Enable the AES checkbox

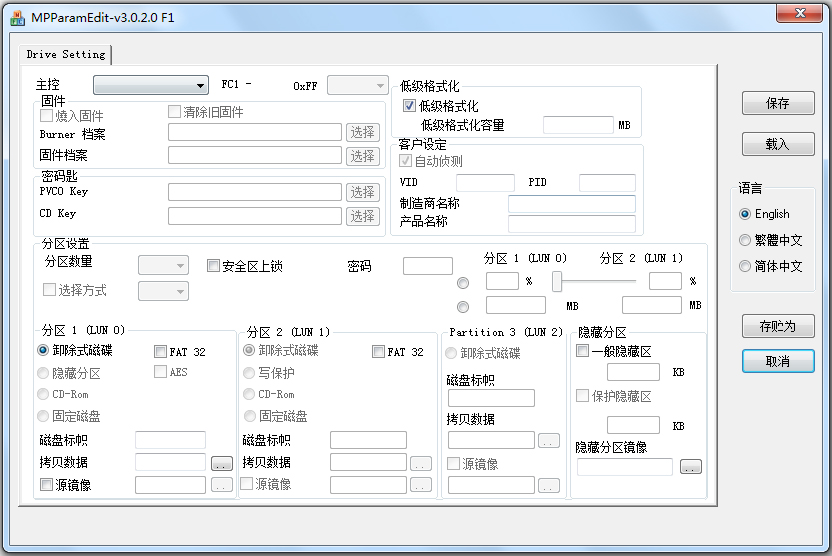pyautogui.click(x=160, y=371)
